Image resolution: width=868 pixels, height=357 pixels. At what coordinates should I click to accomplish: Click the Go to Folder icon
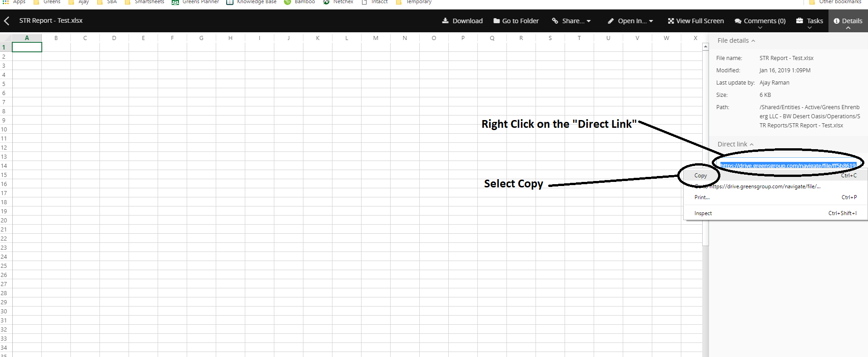(x=496, y=21)
